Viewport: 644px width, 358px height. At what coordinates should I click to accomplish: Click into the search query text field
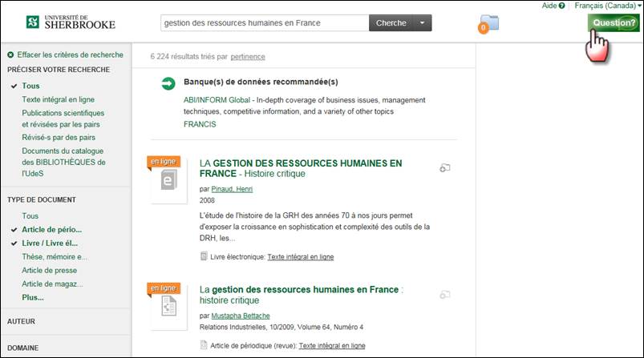[264, 23]
